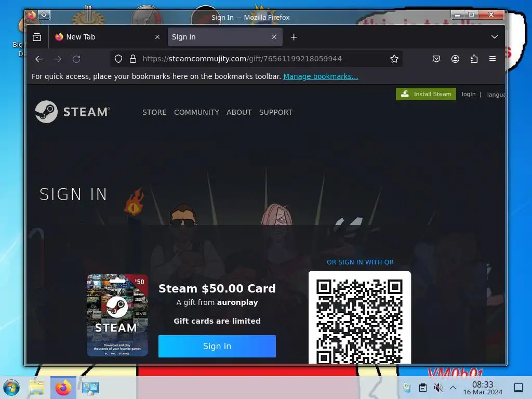The height and width of the screenshot is (399, 532).
Task: Click the forward navigation arrow
Action: pos(58,59)
